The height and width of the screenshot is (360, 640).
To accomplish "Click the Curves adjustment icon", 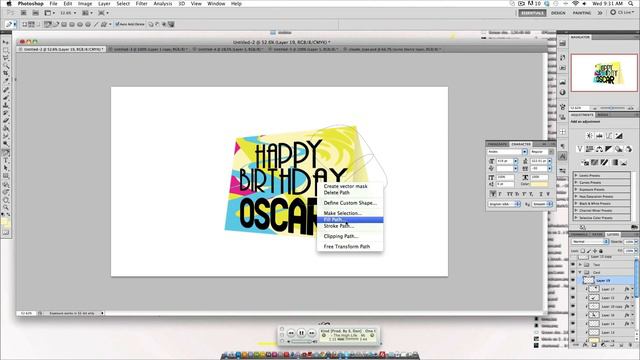I will click(609, 136).
